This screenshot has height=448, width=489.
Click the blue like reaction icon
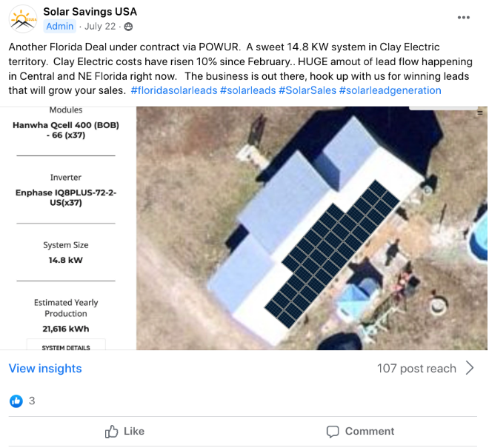(16, 401)
